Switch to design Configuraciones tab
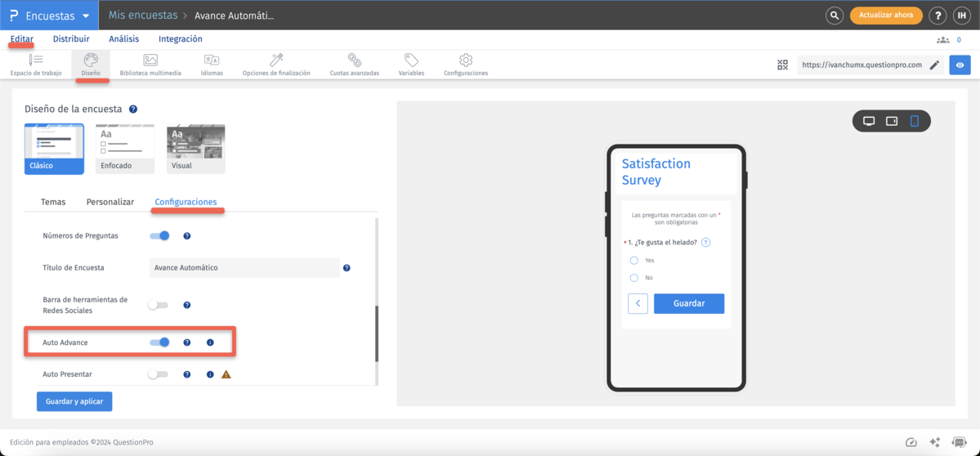The width and height of the screenshot is (980, 456). tap(186, 202)
